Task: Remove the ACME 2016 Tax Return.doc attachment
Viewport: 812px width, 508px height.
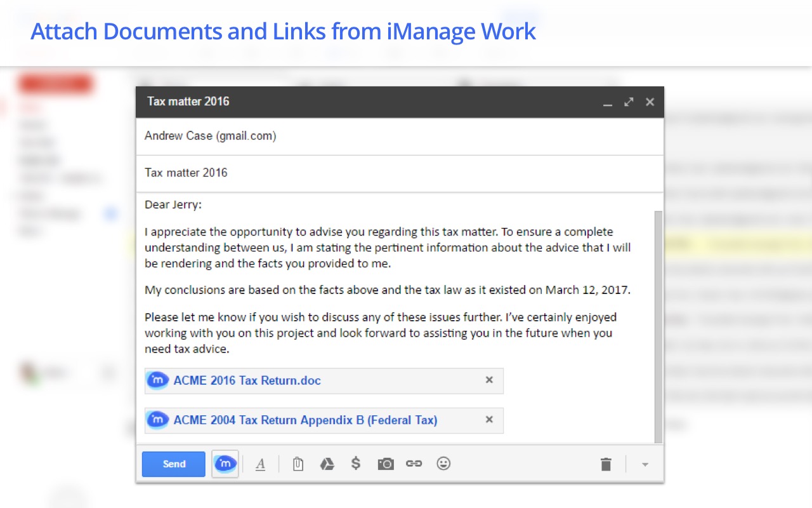Action: (x=489, y=380)
